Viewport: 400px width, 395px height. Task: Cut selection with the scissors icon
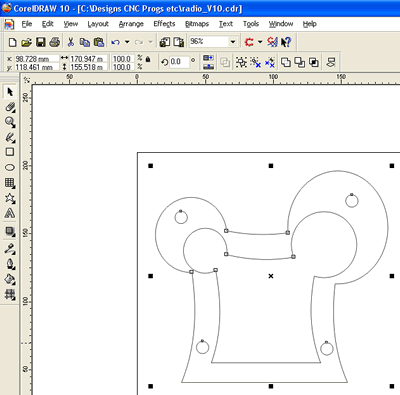tap(70, 42)
